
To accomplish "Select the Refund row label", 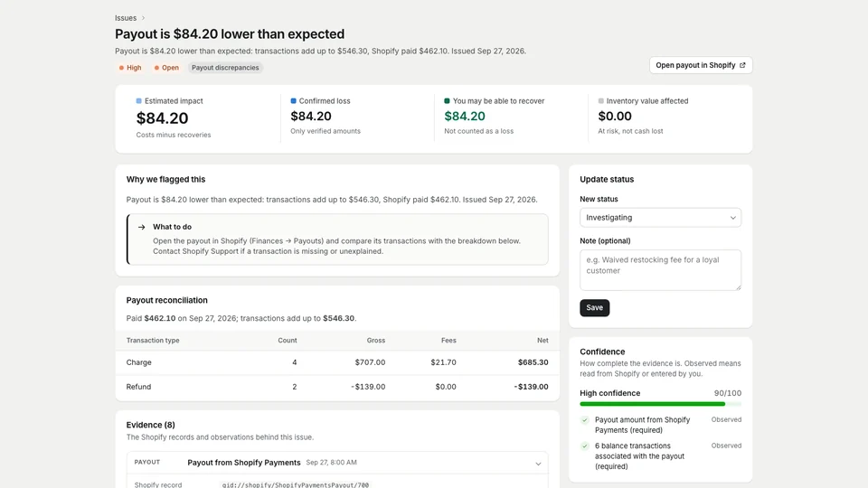I will pyautogui.click(x=138, y=387).
